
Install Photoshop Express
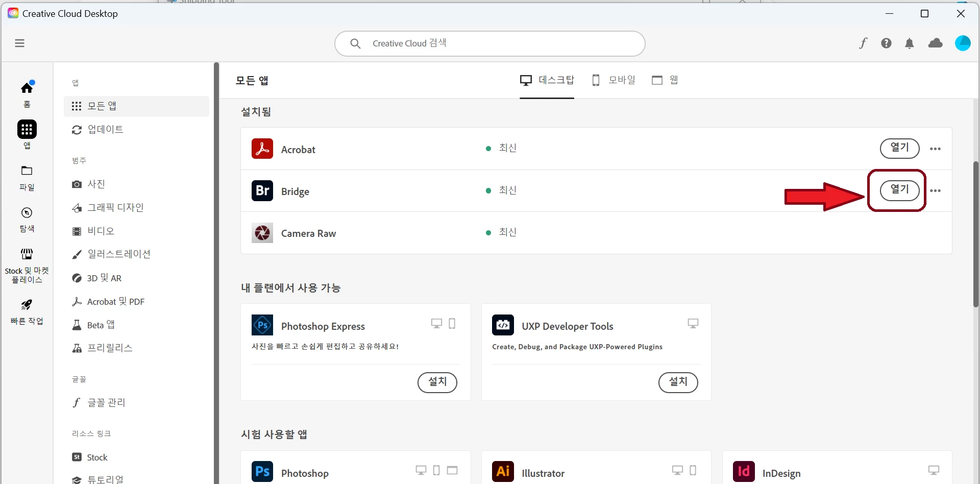(437, 382)
